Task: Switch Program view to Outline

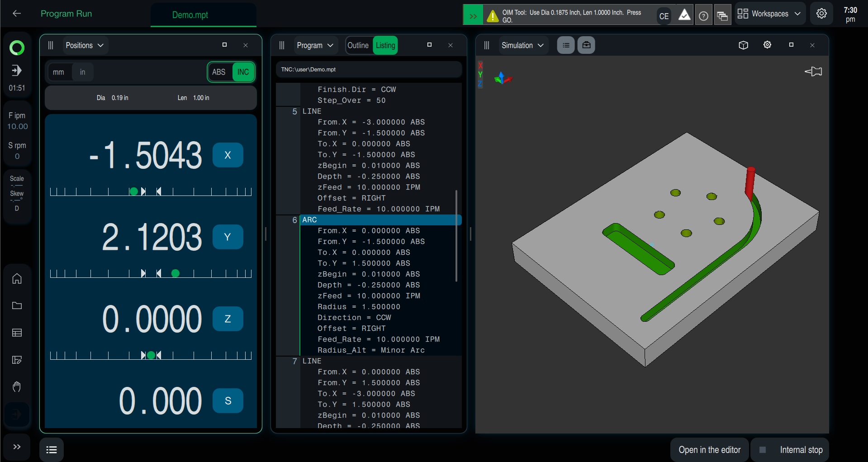Action: tap(358, 45)
